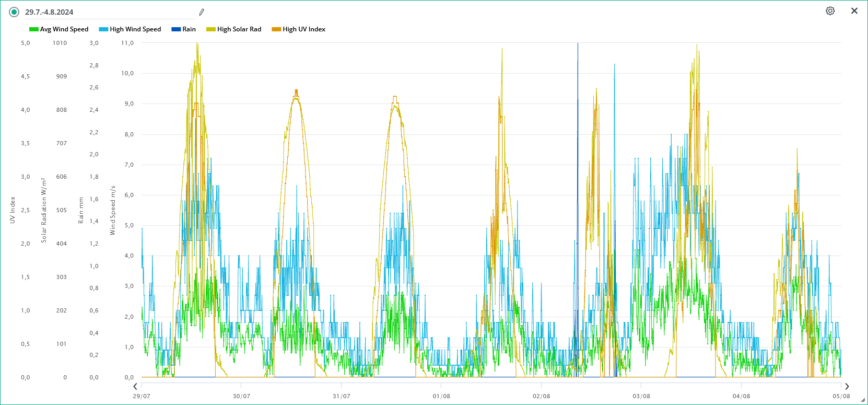Click the 04/08 date label on x-axis
868x405 pixels.
pyautogui.click(x=741, y=396)
